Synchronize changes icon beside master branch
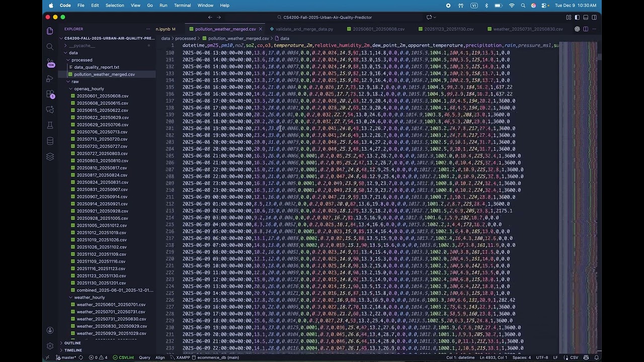Screen dimensions: 644x362 click(x=80, y=357)
